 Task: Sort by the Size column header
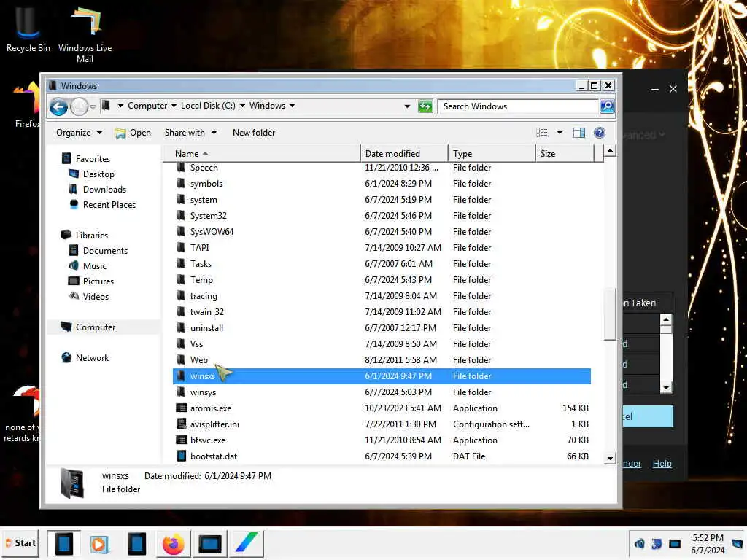(x=565, y=154)
